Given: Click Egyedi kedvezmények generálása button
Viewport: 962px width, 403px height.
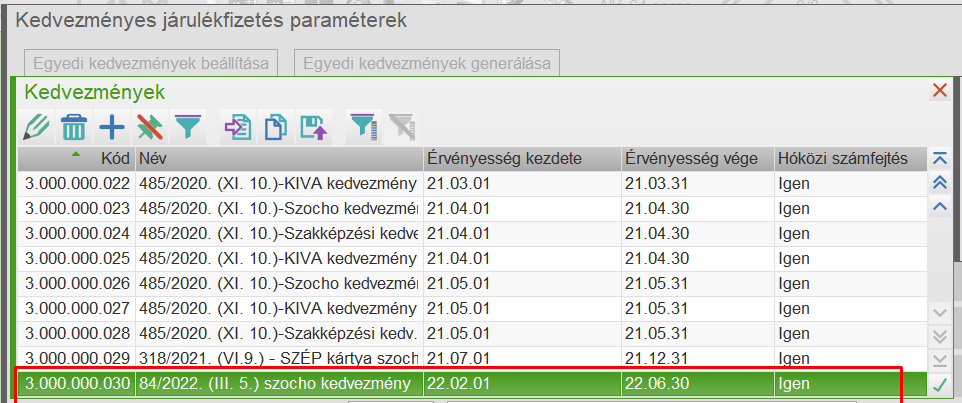Looking at the screenshot, I should 427,63.
